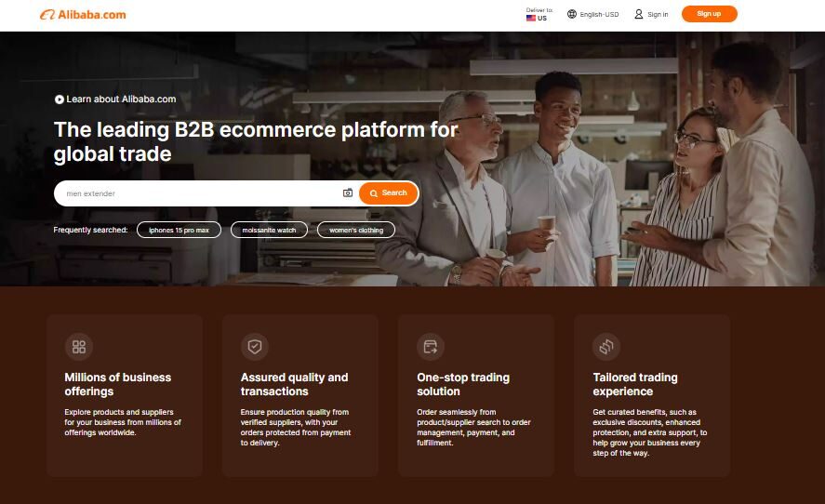Focus the product search input field
Screen dimensions: 825x504
point(195,193)
